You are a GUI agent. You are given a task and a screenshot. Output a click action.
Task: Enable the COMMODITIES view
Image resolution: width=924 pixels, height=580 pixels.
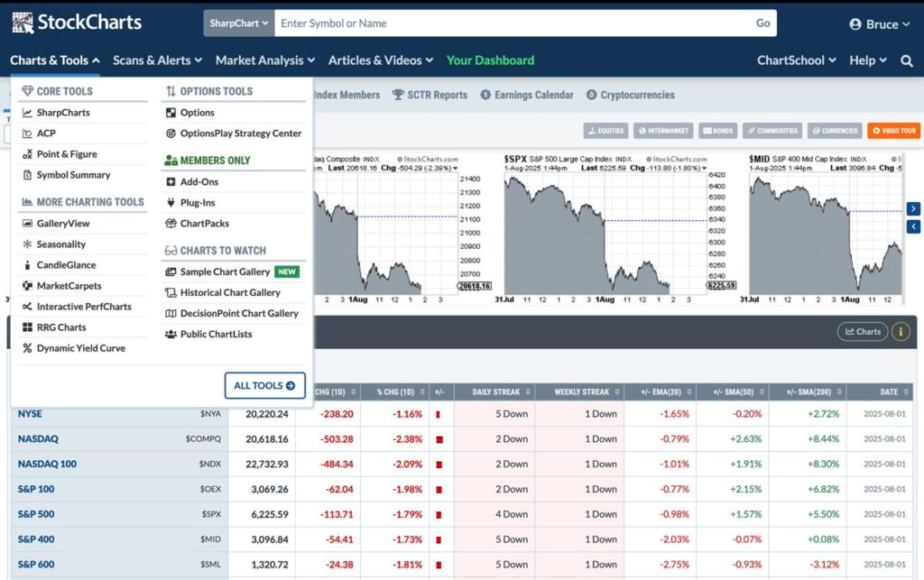point(772,130)
